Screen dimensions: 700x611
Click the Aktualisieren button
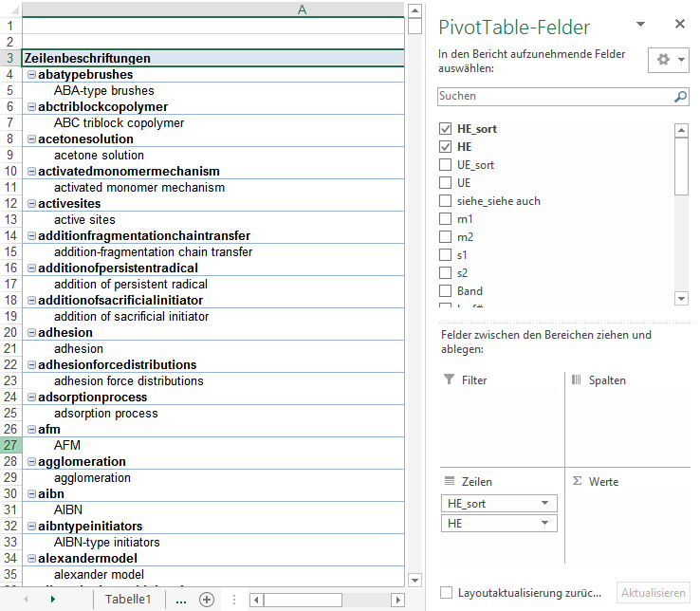(x=653, y=593)
